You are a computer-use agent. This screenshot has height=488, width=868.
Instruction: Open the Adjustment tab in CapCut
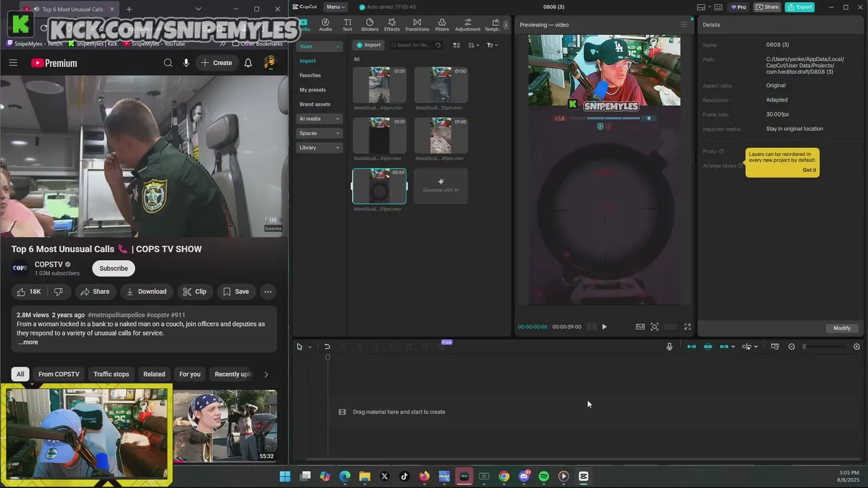[468, 25]
